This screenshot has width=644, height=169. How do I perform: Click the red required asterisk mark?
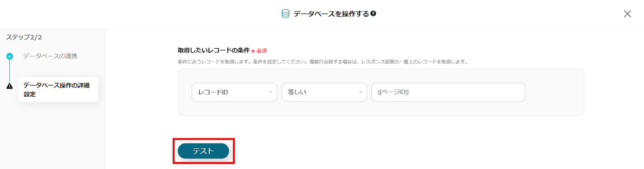click(253, 51)
